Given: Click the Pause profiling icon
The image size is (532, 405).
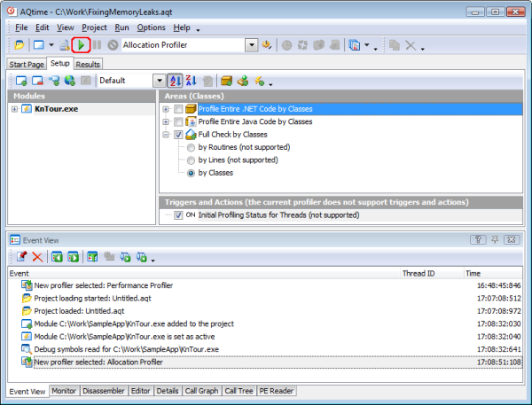Looking at the screenshot, I should tap(97, 45).
